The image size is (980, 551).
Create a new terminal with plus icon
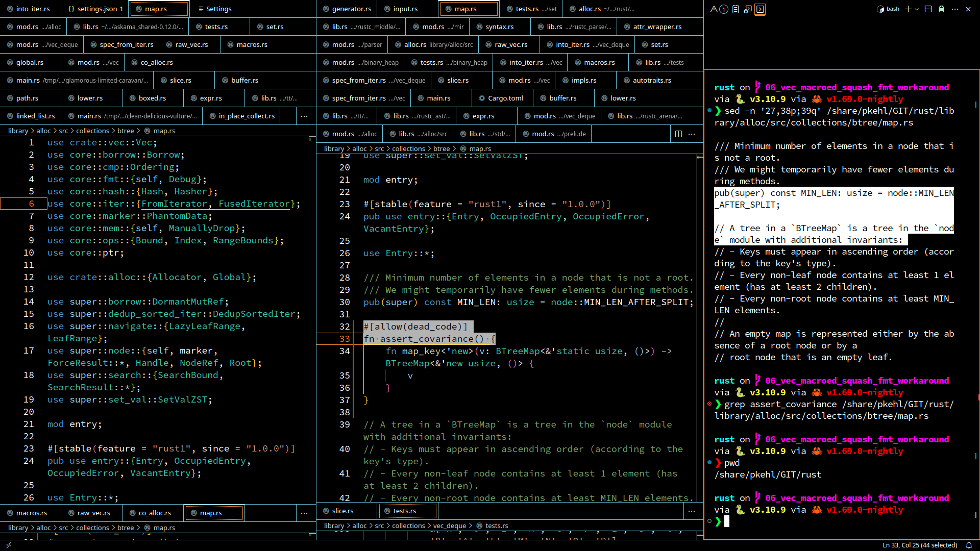point(908,9)
